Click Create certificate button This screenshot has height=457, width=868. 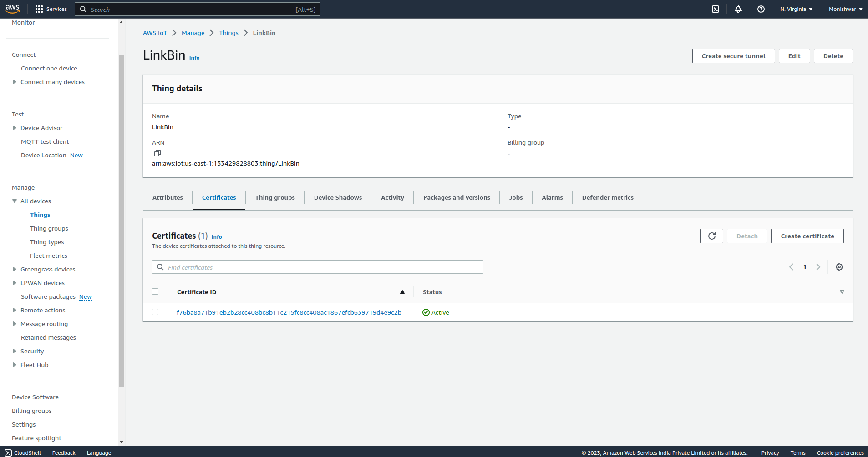coord(807,236)
